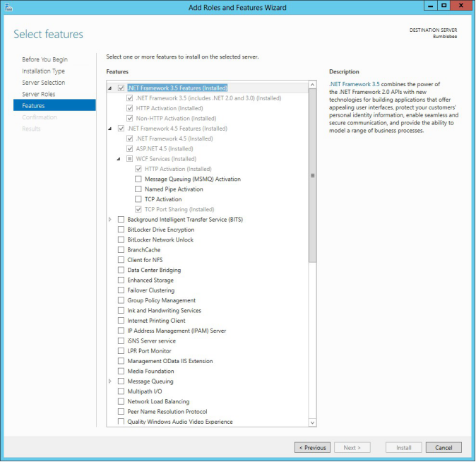This screenshot has width=476, height=462.
Task: Click the Previous button
Action: click(312, 447)
